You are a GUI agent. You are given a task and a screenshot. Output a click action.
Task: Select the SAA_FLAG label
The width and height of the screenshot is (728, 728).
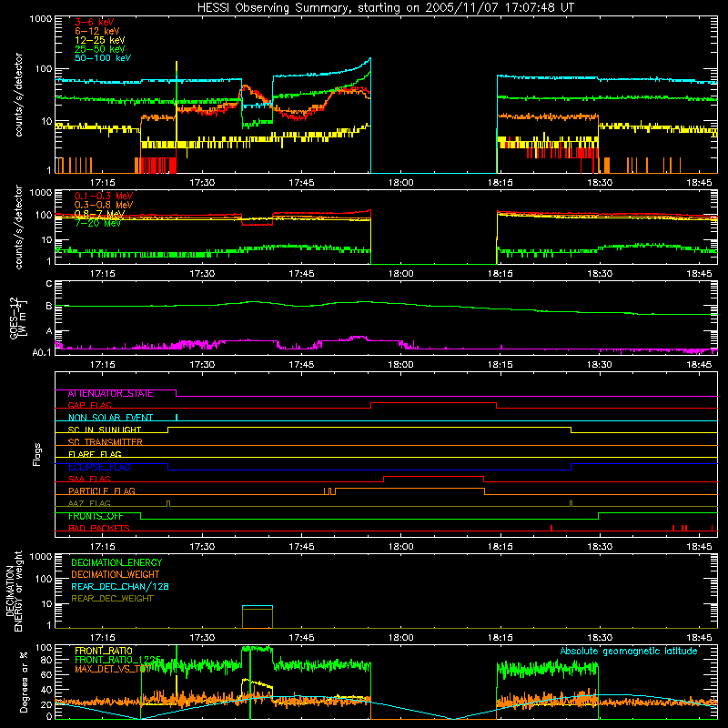click(x=89, y=479)
